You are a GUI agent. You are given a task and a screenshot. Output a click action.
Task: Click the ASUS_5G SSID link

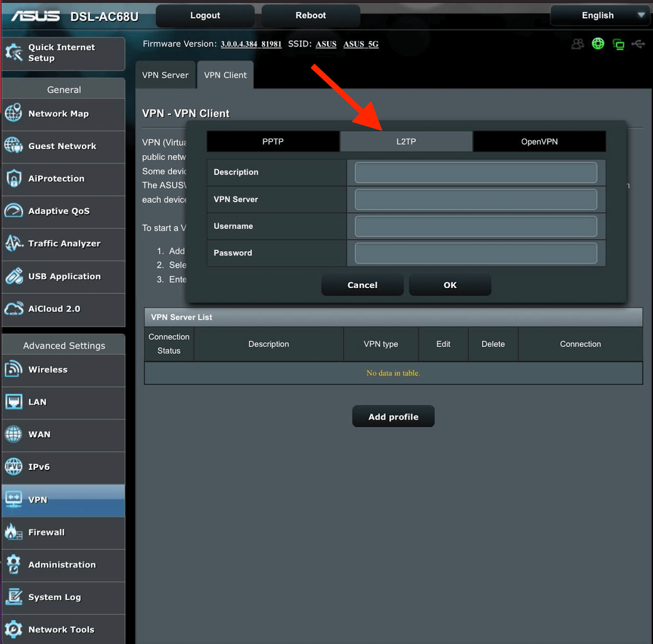pos(361,44)
